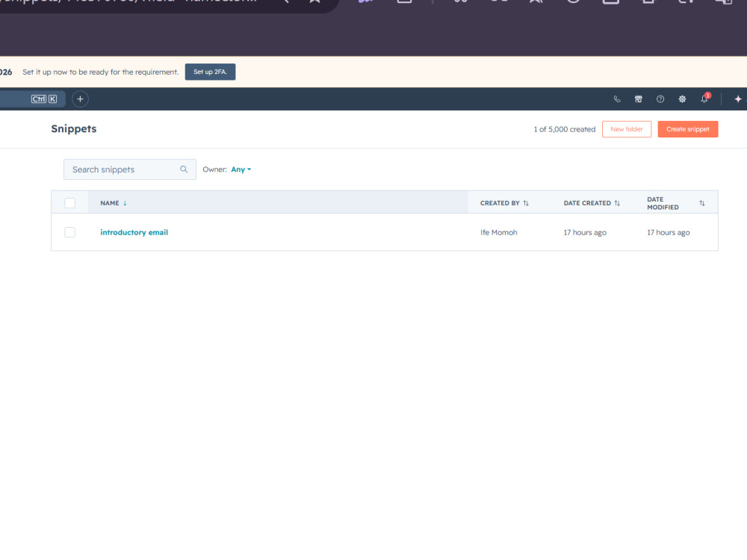747x560 pixels.
Task: Click the New folder button
Action: pyautogui.click(x=627, y=129)
